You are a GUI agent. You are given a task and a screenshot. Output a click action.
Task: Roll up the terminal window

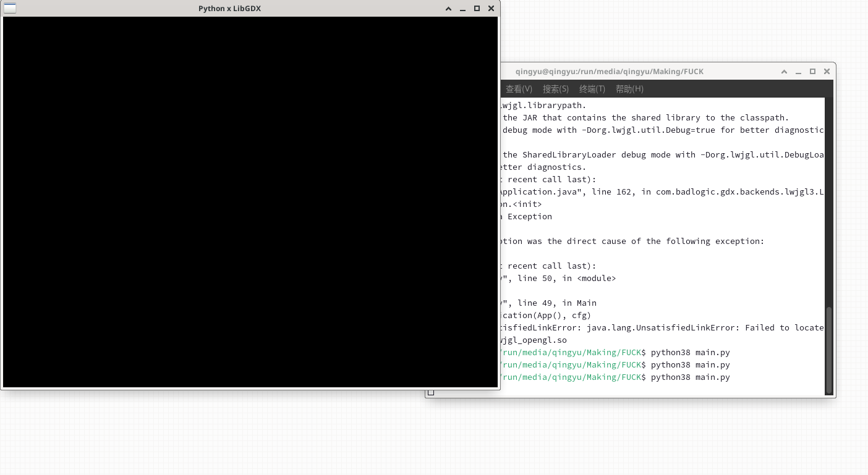pos(784,72)
